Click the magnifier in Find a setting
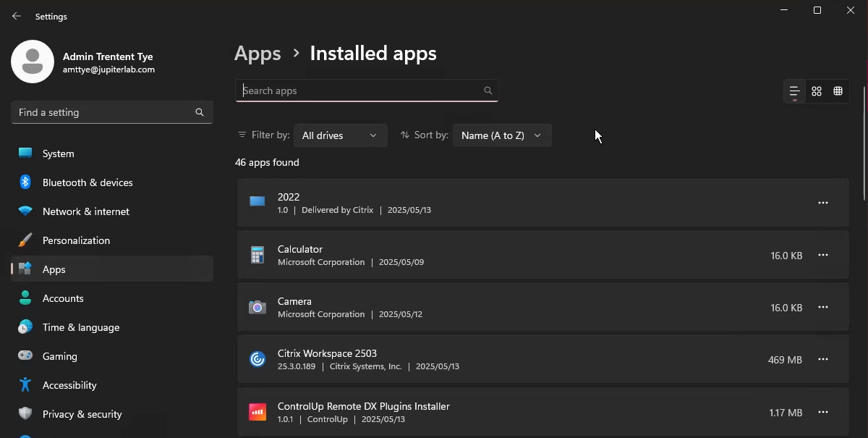 (200, 112)
